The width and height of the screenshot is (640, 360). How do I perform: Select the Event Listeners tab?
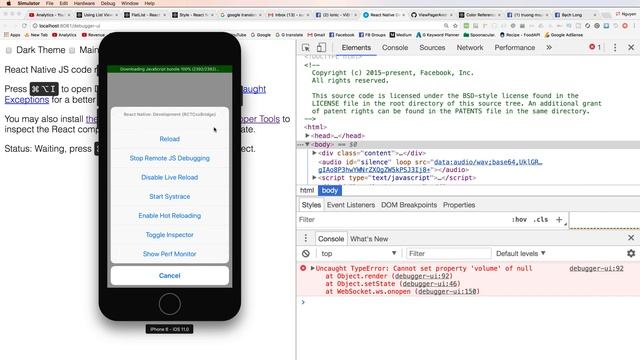tap(351, 205)
